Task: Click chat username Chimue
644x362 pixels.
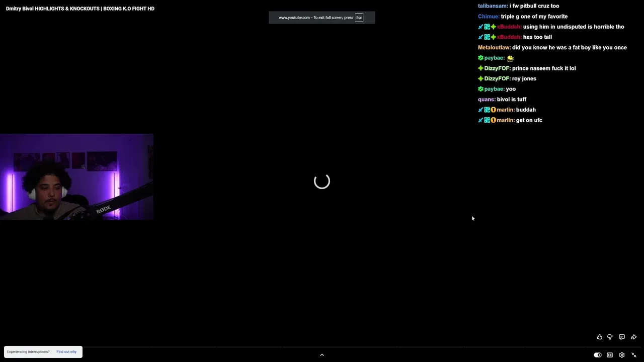Action: (x=489, y=17)
